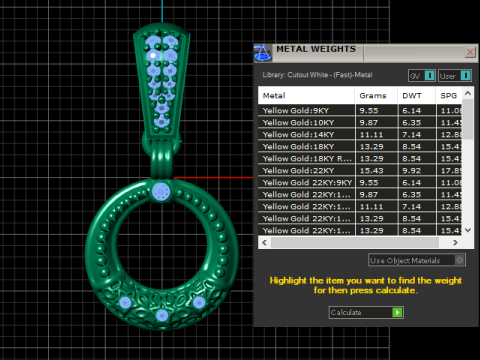This screenshot has height=360, width=480.
Task: Select the bottom right gem on the pendant
Action: (199, 302)
